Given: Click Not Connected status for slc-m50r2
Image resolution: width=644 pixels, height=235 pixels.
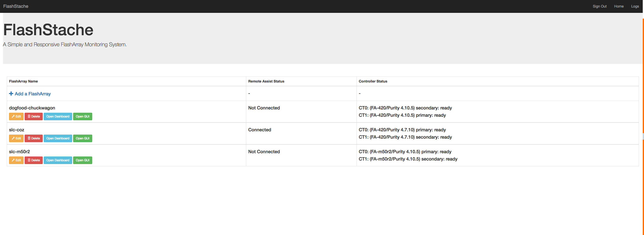Looking at the screenshot, I should (264, 152).
